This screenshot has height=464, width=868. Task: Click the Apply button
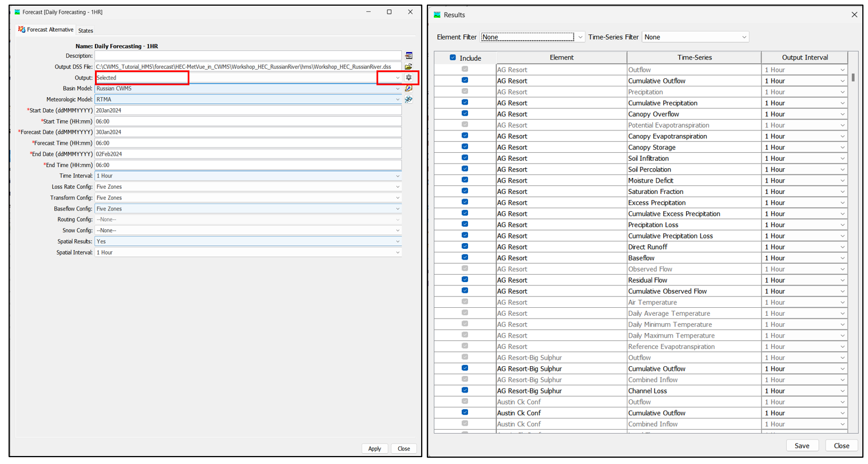(374, 449)
